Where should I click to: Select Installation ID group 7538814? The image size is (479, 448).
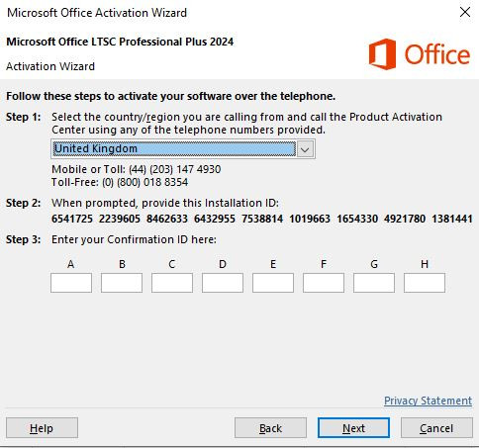click(x=262, y=219)
